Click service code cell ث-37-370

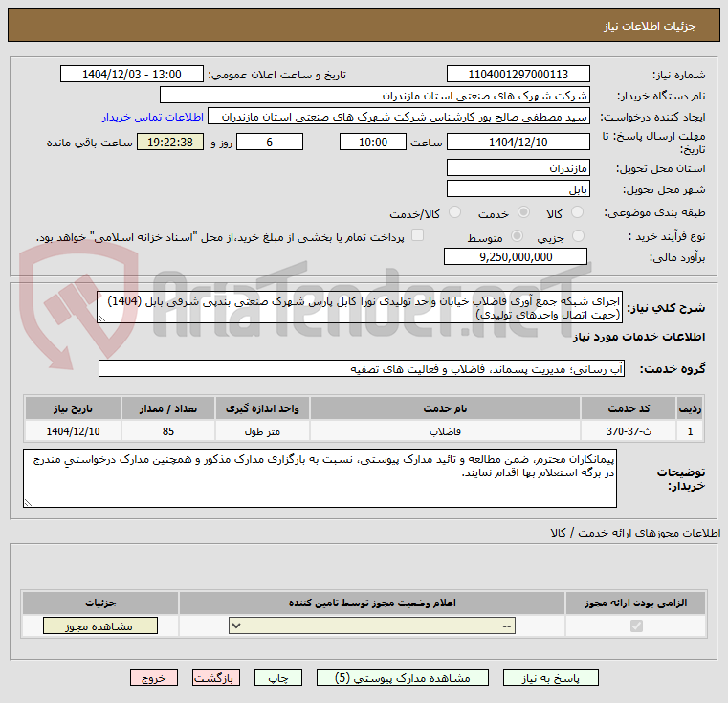(x=629, y=431)
